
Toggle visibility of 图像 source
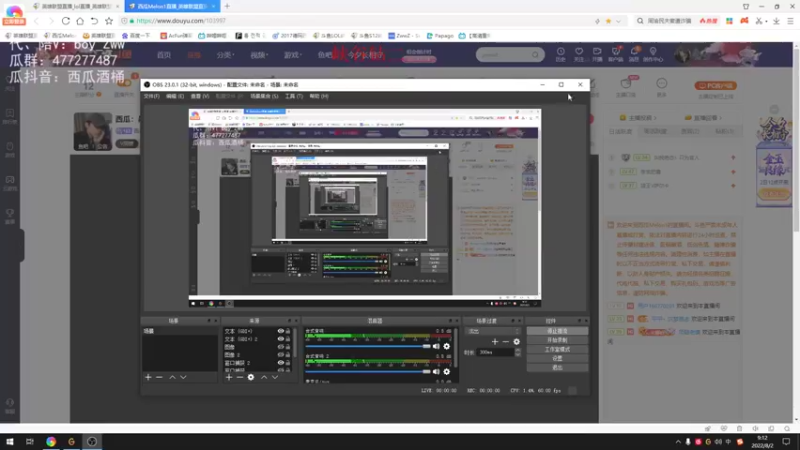coord(281,347)
